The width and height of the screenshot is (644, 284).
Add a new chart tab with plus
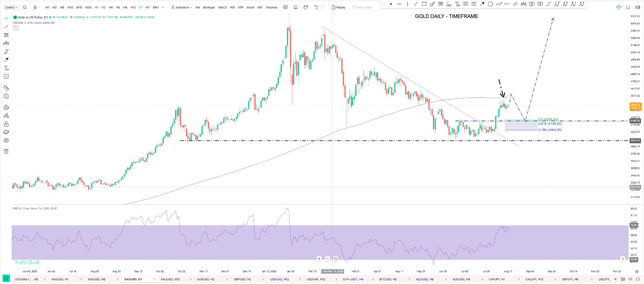tap(615, 279)
